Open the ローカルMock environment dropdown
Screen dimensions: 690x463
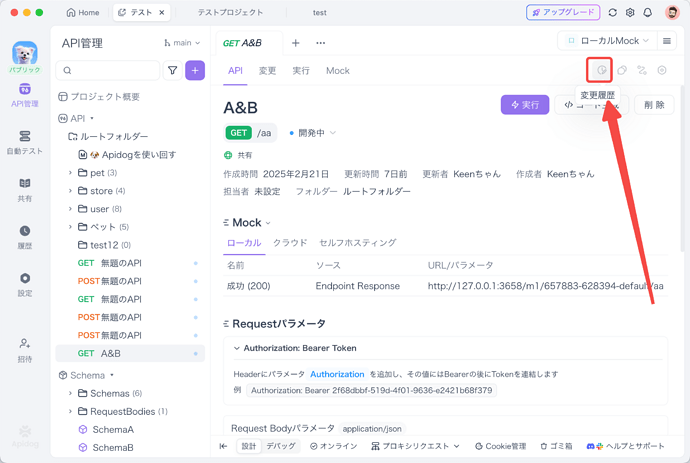pyautogui.click(x=607, y=41)
